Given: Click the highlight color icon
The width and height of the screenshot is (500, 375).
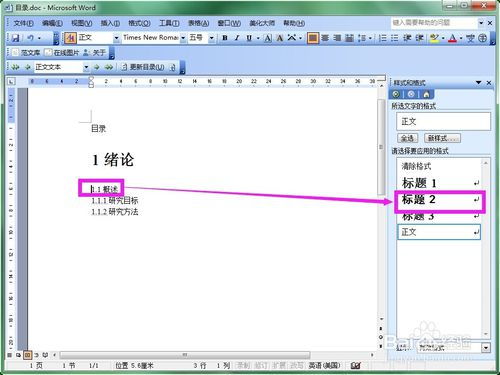Looking at the screenshot, I should click(x=434, y=38).
